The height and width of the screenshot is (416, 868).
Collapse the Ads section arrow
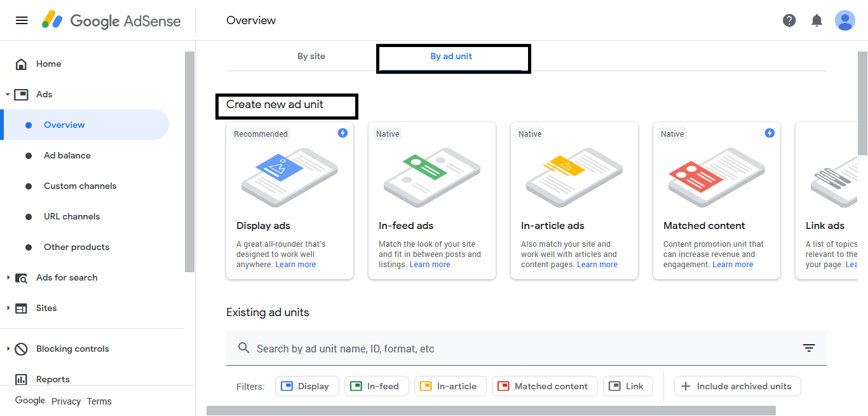coord(8,95)
